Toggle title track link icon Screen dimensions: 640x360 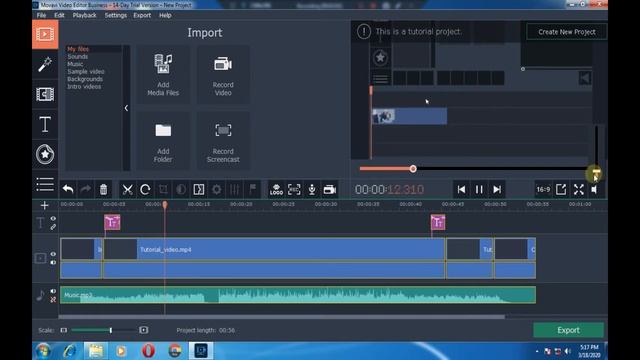click(x=53, y=227)
